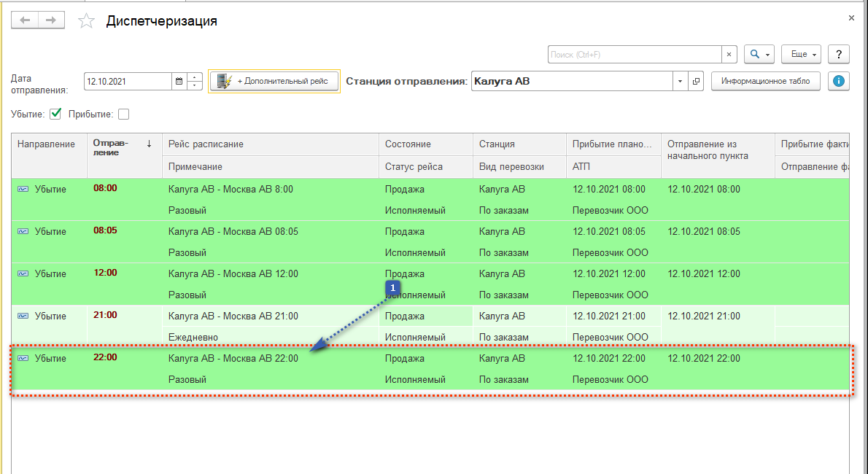Uncheck the Убытие checkbox

pyautogui.click(x=55, y=114)
